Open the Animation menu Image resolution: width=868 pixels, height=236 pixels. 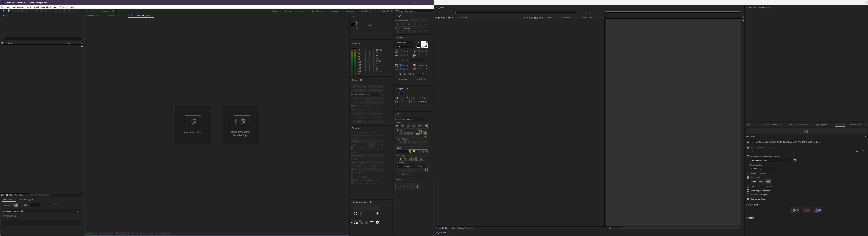pos(46,7)
